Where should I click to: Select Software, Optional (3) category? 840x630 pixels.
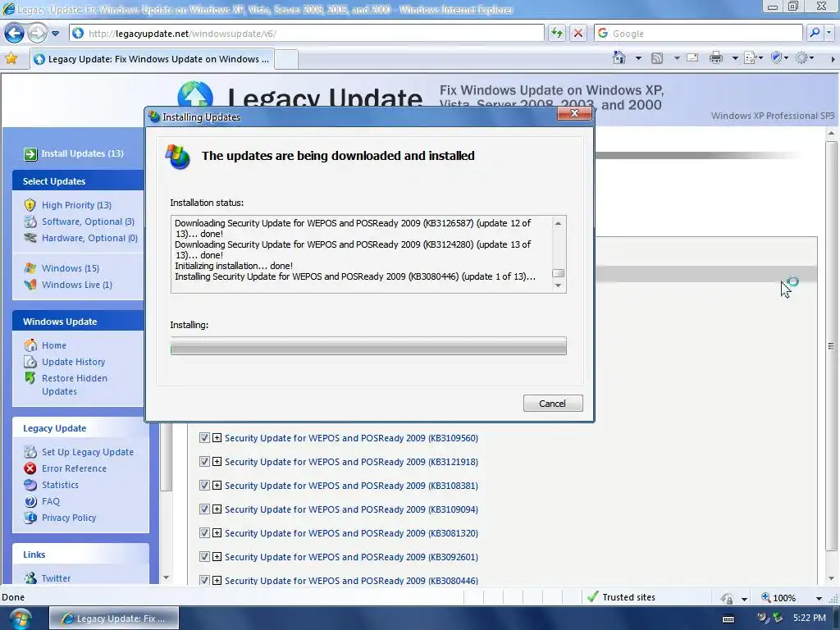(x=88, y=221)
